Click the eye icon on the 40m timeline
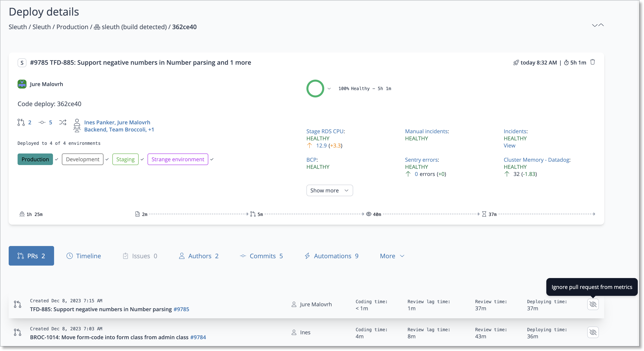 (369, 214)
